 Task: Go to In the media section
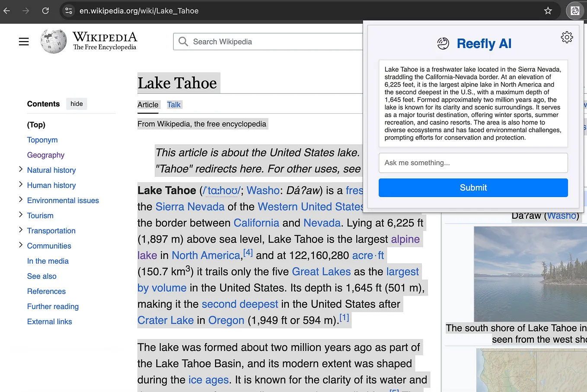coord(48,261)
